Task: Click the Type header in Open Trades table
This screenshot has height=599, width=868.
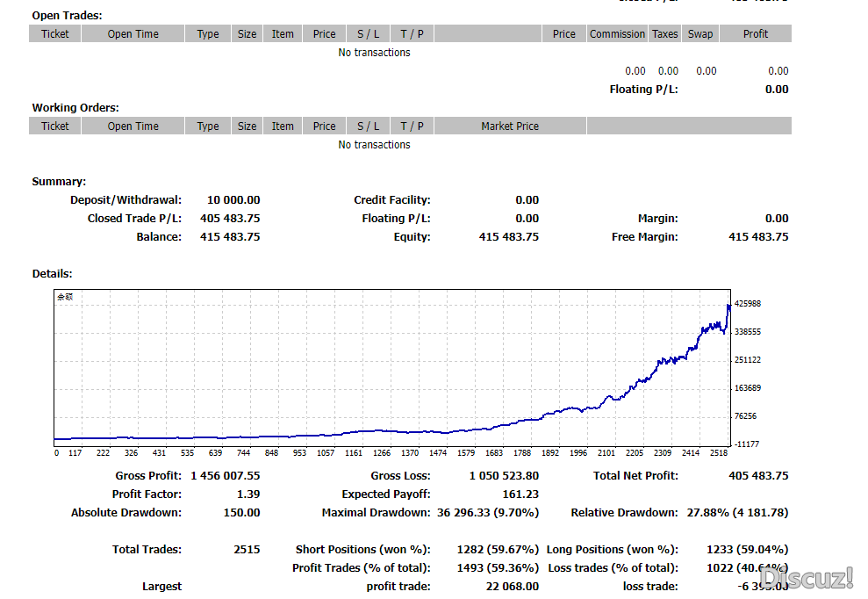Action: (x=208, y=33)
